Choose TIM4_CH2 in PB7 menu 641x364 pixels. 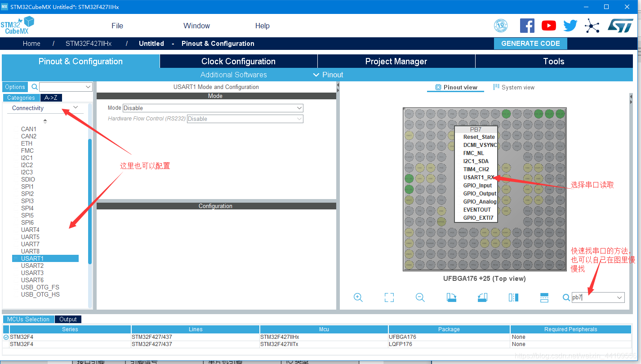[x=476, y=169]
